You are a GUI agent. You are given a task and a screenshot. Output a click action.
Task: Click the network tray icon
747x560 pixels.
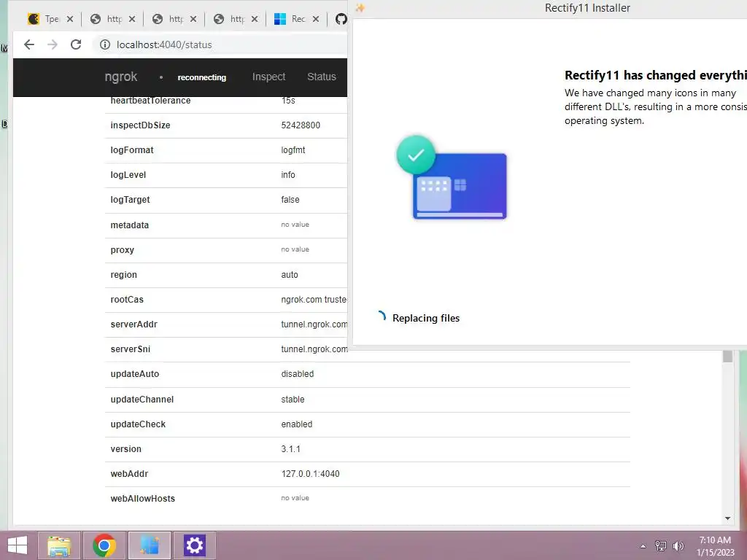click(661, 545)
